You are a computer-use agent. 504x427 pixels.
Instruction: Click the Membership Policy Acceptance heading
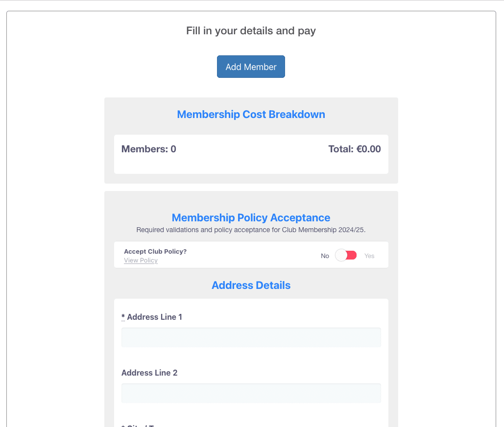(x=251, y=217)
